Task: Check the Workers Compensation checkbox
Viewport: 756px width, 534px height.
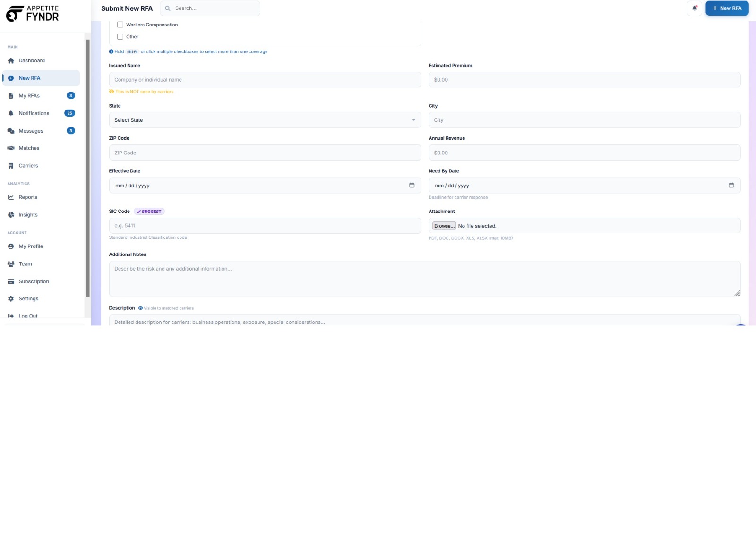Action: point(120,25)
